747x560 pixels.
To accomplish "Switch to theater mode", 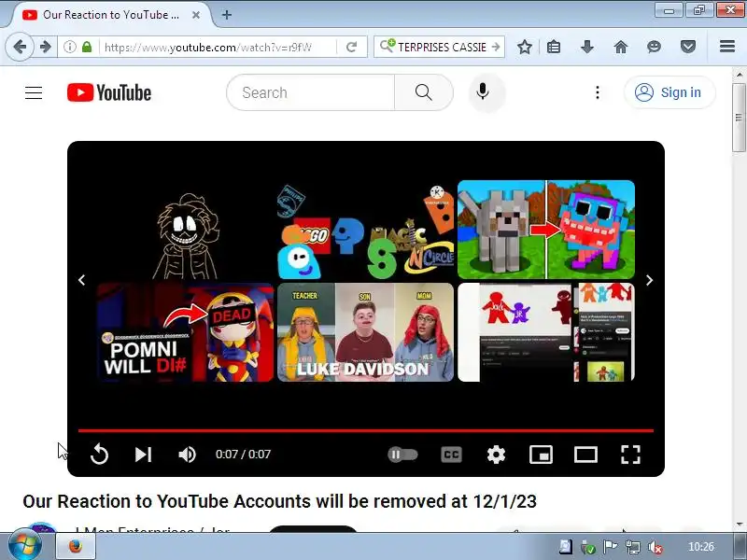I will pos(585,455).
